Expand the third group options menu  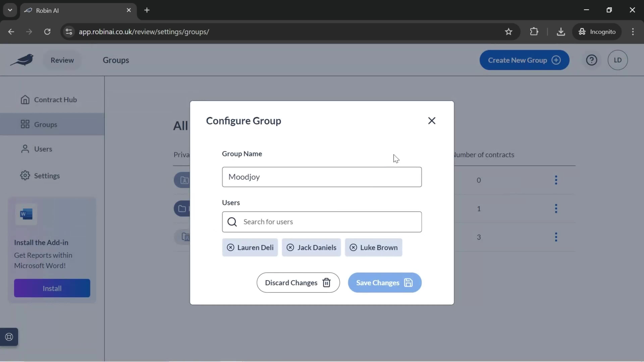(x=556, y=237)
